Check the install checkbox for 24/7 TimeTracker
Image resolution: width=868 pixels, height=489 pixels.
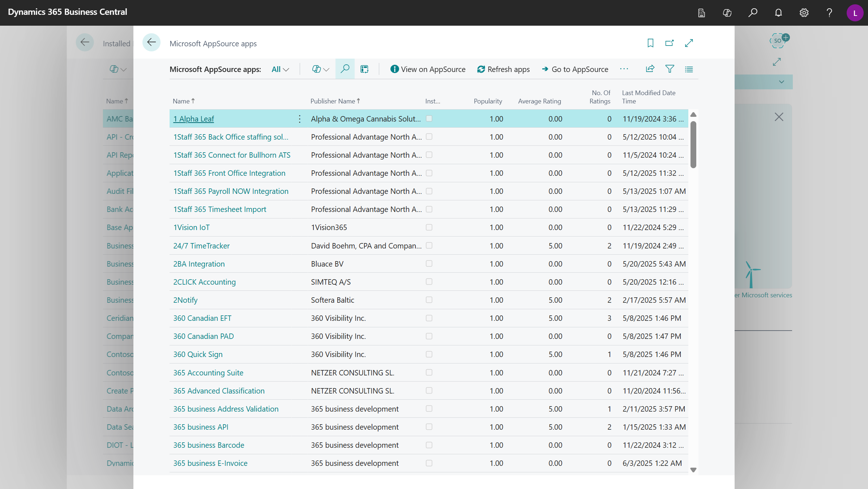point(429,246)
